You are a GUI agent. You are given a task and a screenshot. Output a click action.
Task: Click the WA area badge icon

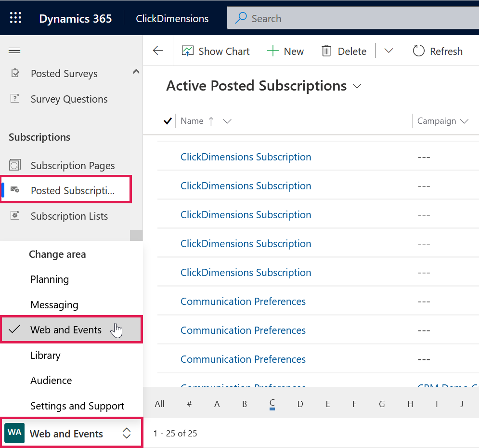coord(14,433)
